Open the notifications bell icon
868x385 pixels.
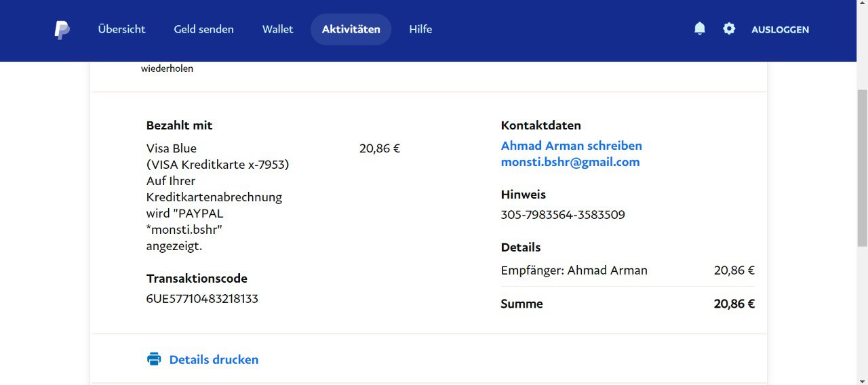[x=700, y=28]
